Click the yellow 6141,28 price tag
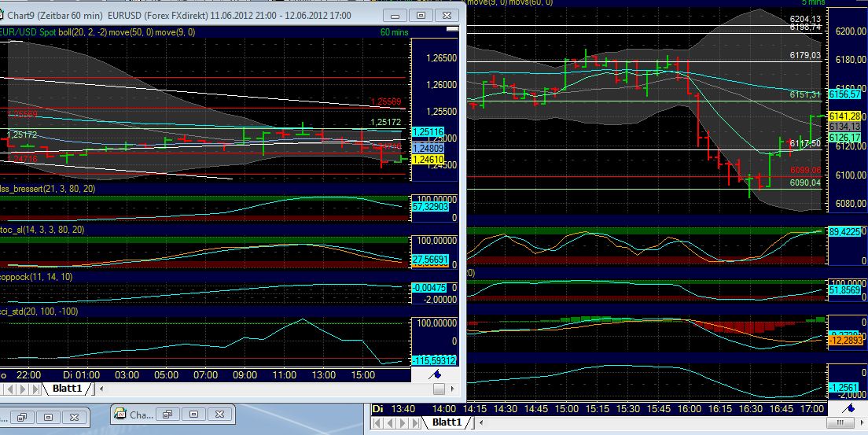 [844, 116]
